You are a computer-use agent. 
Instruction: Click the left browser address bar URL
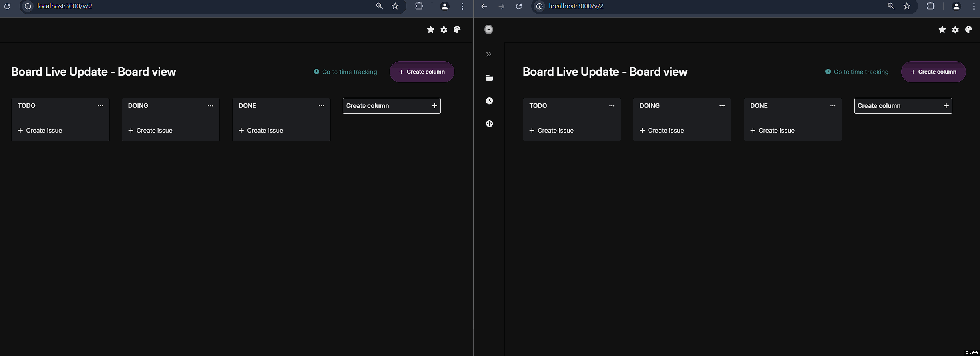[65, 6]
